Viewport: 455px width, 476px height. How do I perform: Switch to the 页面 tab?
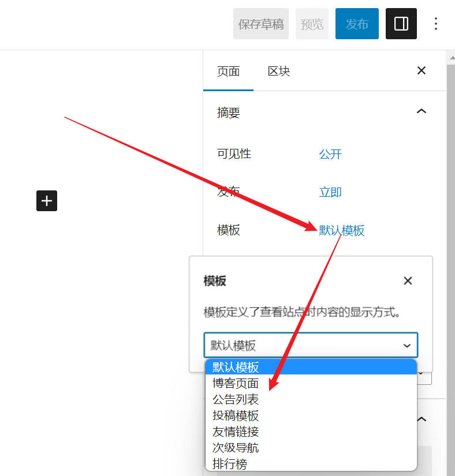[228, 72]
